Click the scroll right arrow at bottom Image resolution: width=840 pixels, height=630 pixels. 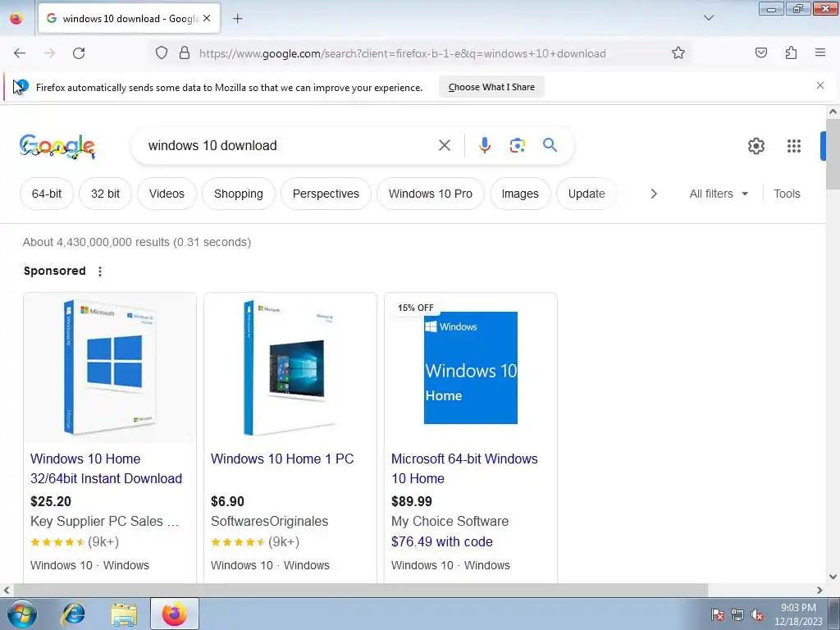click(819, 590)
